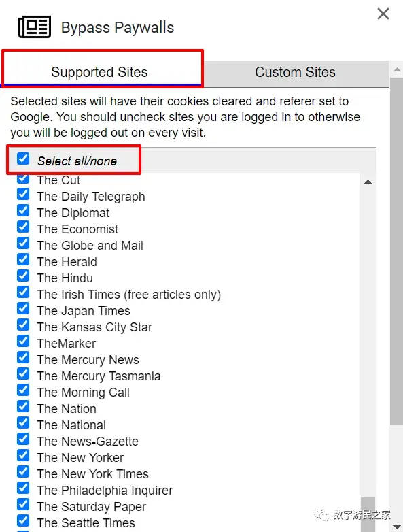Click the inner list scroll-up arrow

tap(368, 182)
